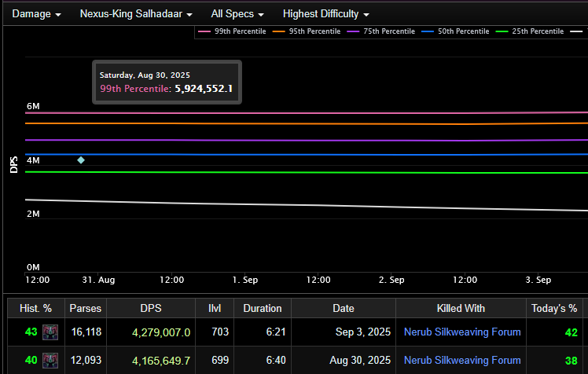Open the Highest Difficulty dropdown
The height and width of the screenshot is (374, 588).
pyautogui.click(x=325, y=14)
